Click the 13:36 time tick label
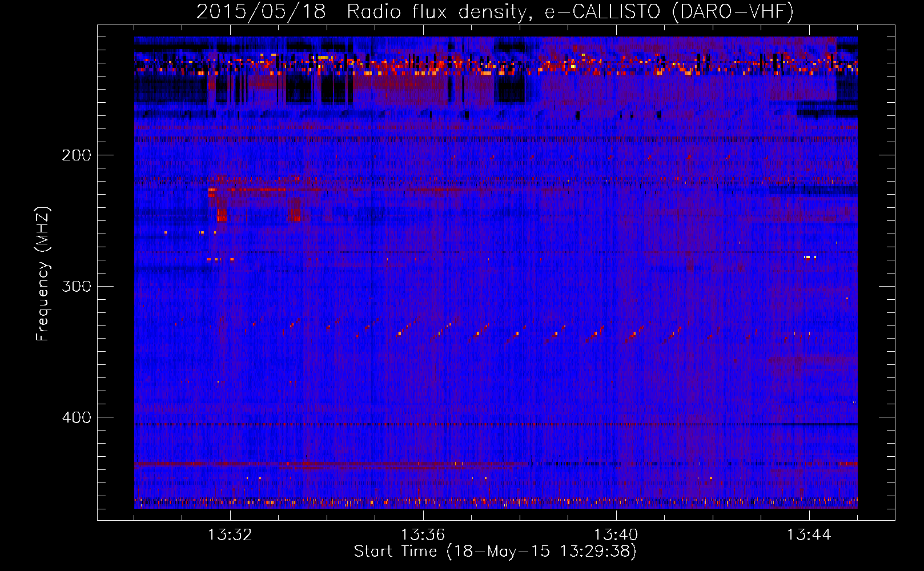This screenshot has width=924, height=571. click(423, 535)
